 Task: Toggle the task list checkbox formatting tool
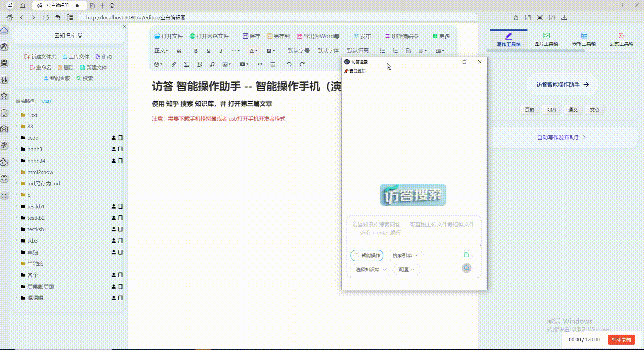[x=408, y=51]
